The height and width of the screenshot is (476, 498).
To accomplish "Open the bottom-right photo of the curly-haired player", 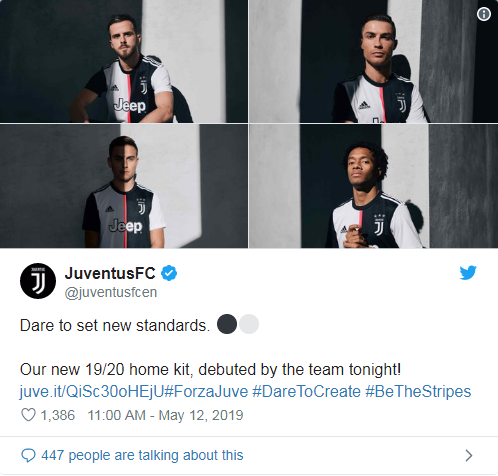I will pyautogui.click(x=374, y=186).
